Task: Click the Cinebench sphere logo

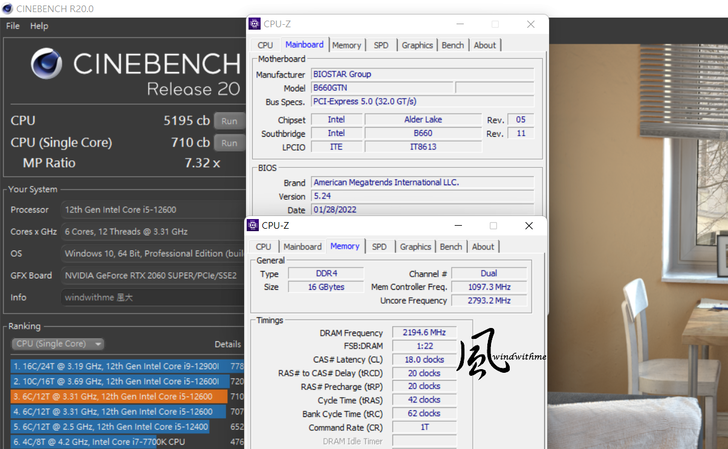Action: (46, 66)
